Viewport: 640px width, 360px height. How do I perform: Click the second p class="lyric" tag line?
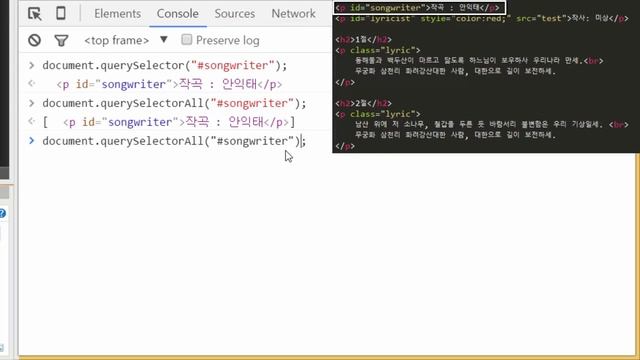coord(378,114)
